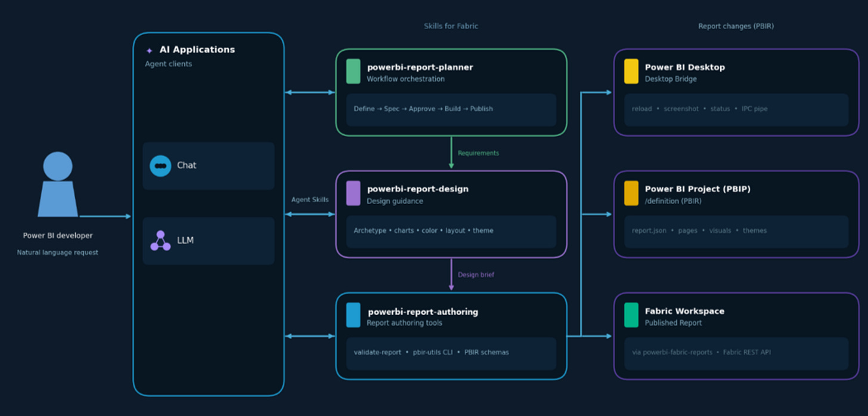Click the AI Applications heading

tap(197, 50)
